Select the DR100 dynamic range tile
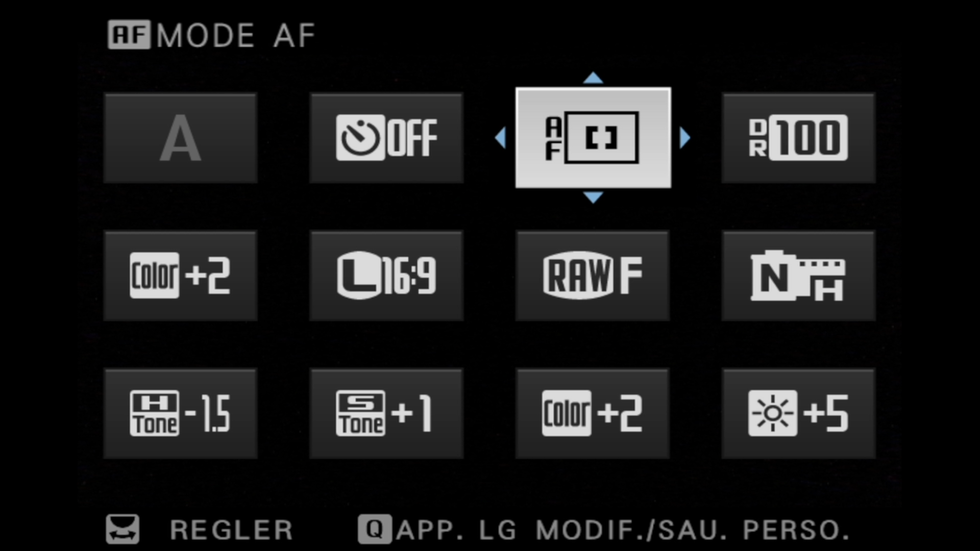Screen dimensions: 980x551 pyautogui.click(x=798, y=138)
